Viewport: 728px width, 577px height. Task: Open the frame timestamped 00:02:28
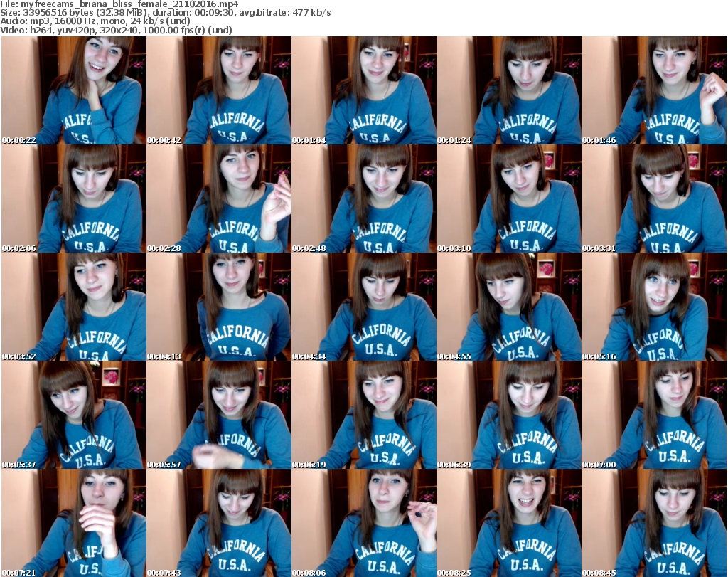point(218,198)
